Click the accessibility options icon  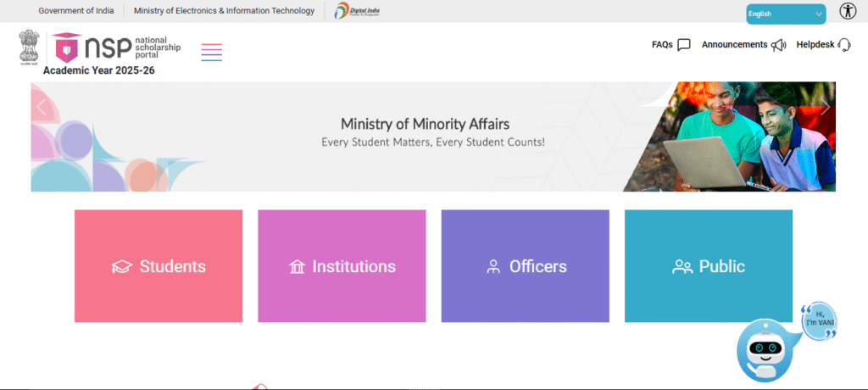(x=848, y=11)
